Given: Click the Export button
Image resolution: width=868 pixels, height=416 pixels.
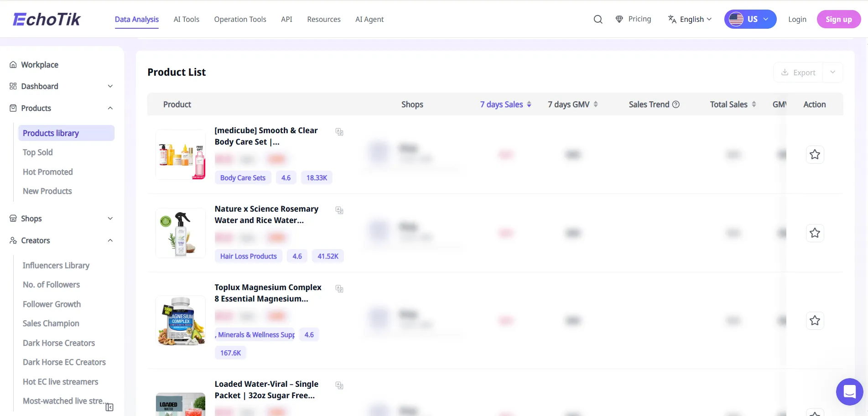Looking at the screenshot, I should click(x=798, y=72).
